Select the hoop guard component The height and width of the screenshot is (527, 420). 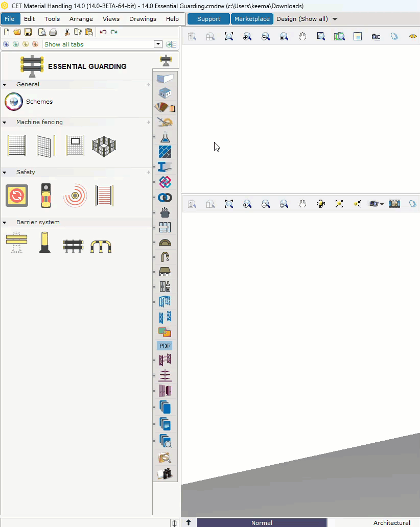[101, 246]
